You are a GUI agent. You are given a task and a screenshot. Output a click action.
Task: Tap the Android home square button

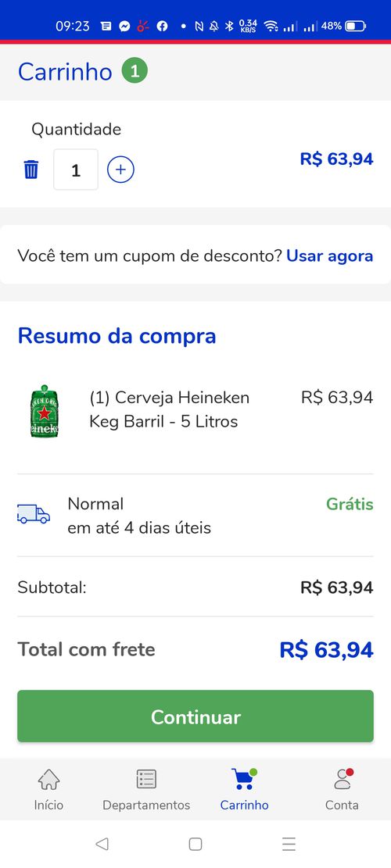click(195, 844)
